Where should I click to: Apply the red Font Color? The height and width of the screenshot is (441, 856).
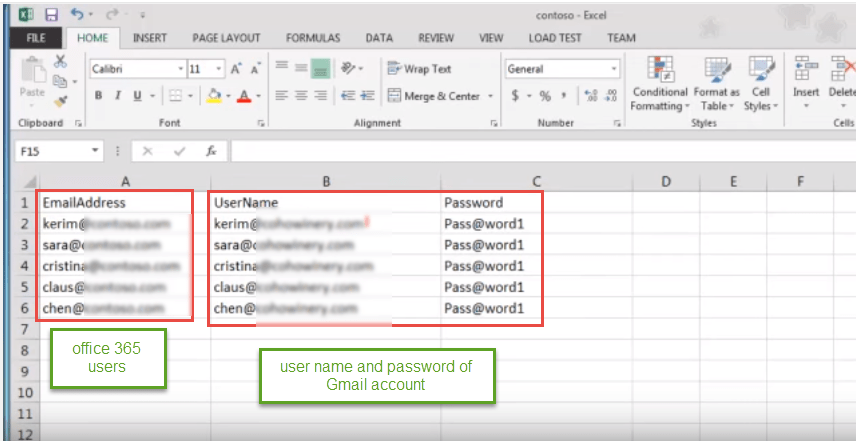(244, 96)
